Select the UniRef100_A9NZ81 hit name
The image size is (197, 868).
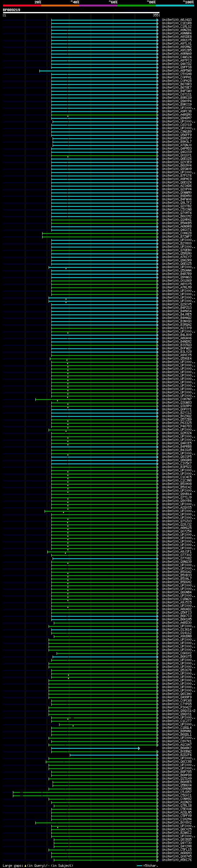pos(177,30)
